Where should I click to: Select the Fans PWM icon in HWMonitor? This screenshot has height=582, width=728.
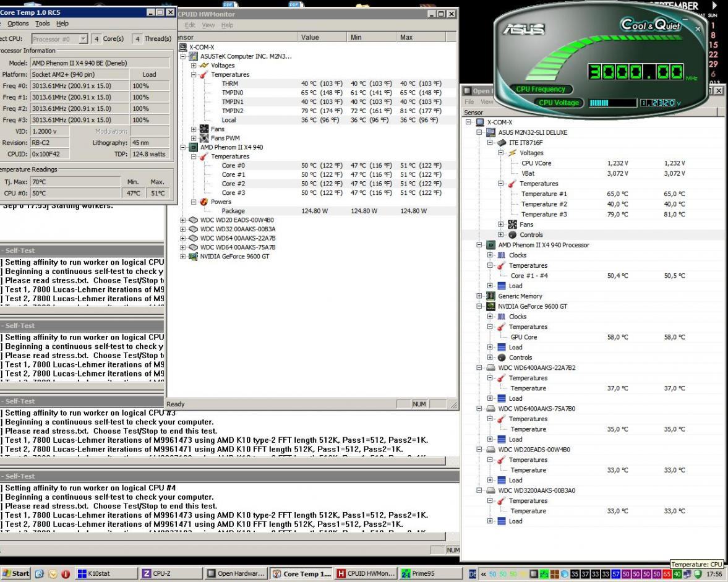click(x=204, y=138)
